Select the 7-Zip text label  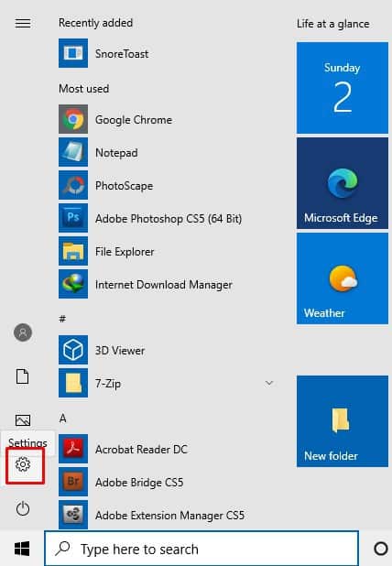point(108,384)
